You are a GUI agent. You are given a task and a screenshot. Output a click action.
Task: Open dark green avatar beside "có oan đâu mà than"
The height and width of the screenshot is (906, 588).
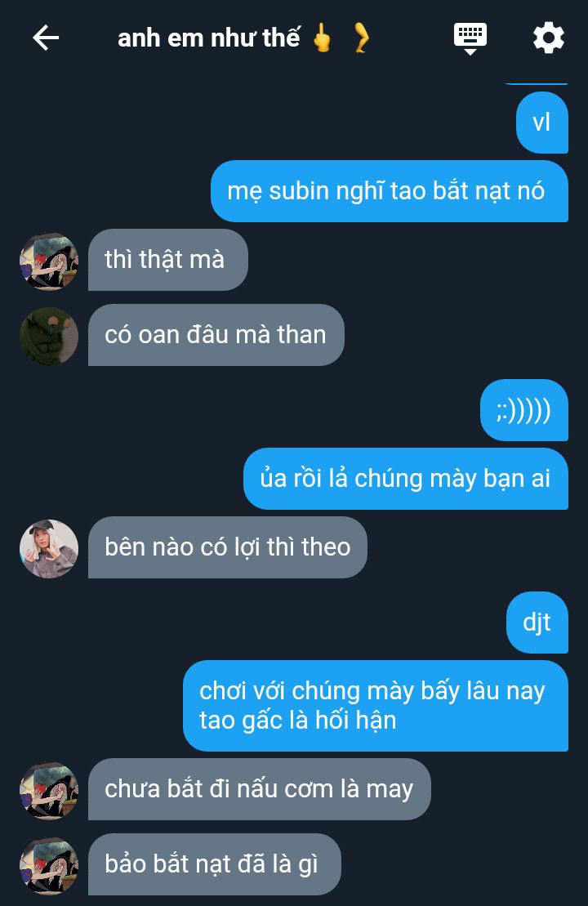click(49, 336)
